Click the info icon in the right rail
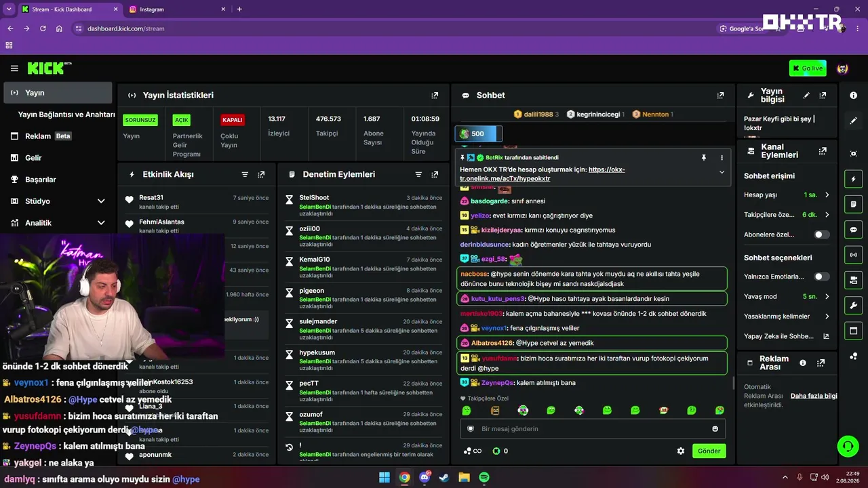The width and height of the screenshot is (868, 488). coord(853,96)
